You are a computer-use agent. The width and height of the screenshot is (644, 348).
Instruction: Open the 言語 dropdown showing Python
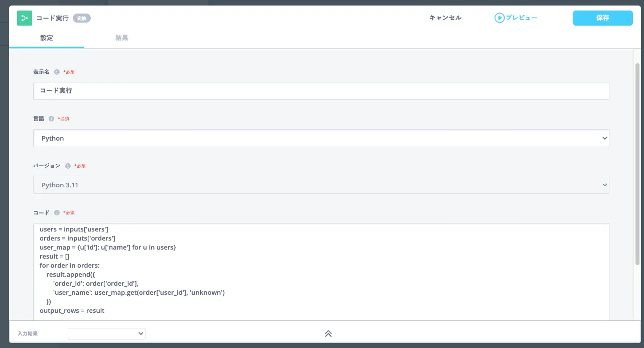(321, 138)
